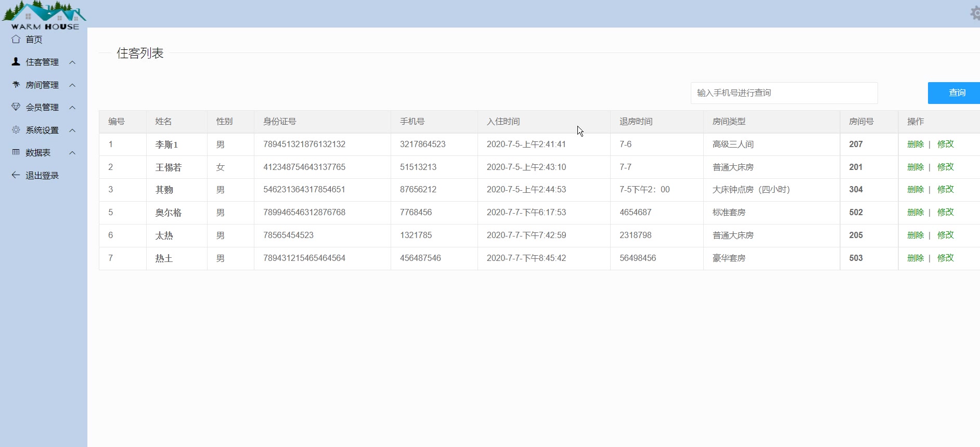Click the back arrow icon for 退出登录
980x447 pixels.
(x=16, y=175)
